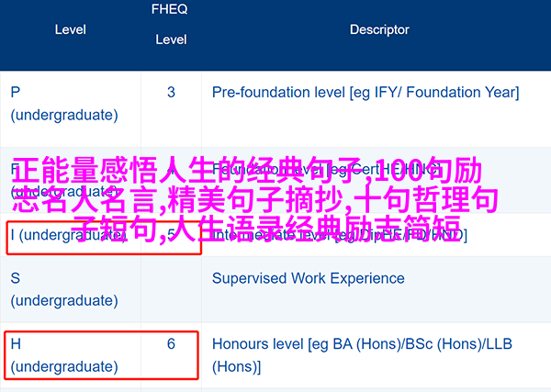
Task: Click FHEQ level 3 cell
Action: tap(171, 93)
